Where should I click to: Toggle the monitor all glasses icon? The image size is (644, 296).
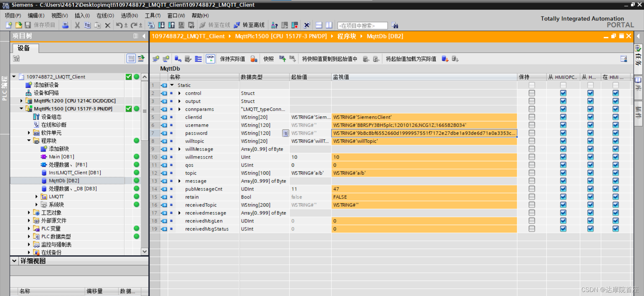[211, 59]
